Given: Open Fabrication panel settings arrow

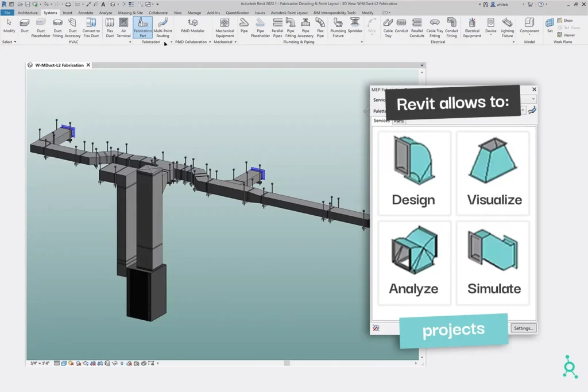Looking at the screenshot, I should coord(171,42).
